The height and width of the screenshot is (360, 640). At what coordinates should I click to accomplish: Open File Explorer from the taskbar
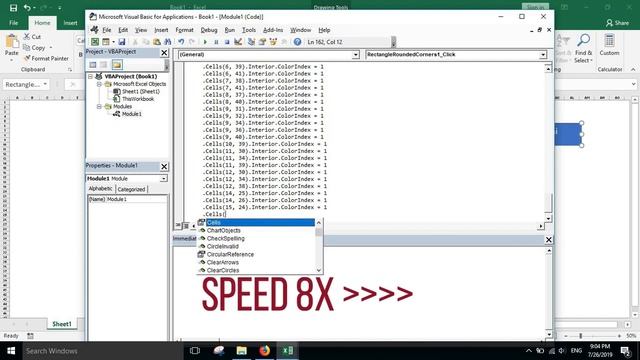[x=242, y=351]
